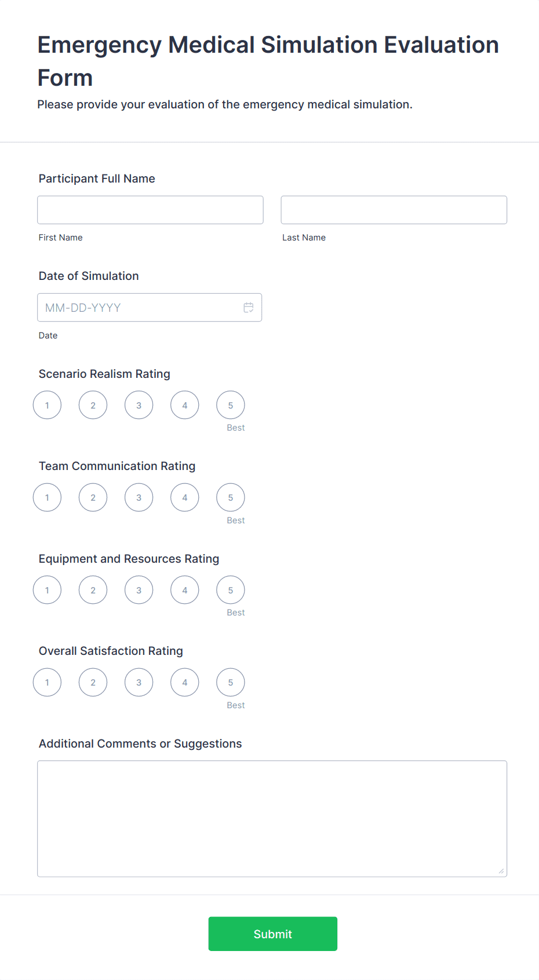Rate Overall Satisfaction as 5
539x980 pixels.
tap(231, 683)
